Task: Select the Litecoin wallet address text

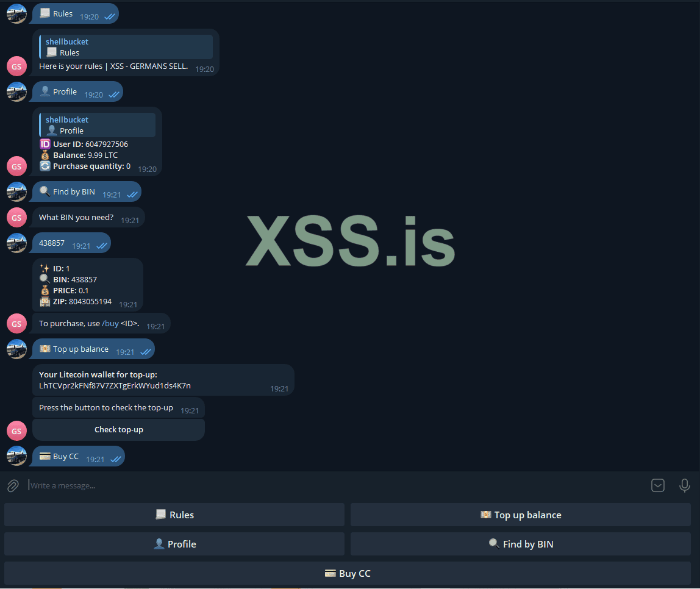Action: [x=115, y=385]
